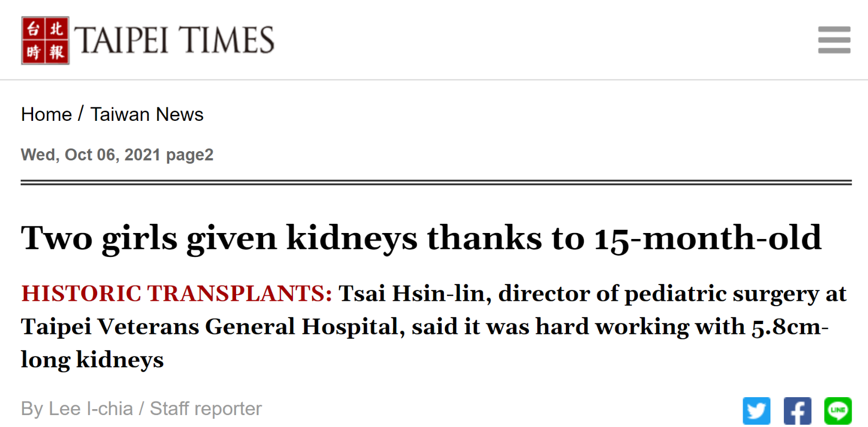
Task: Click the 報 character in the logo
Action: click(x=57, y=53)
